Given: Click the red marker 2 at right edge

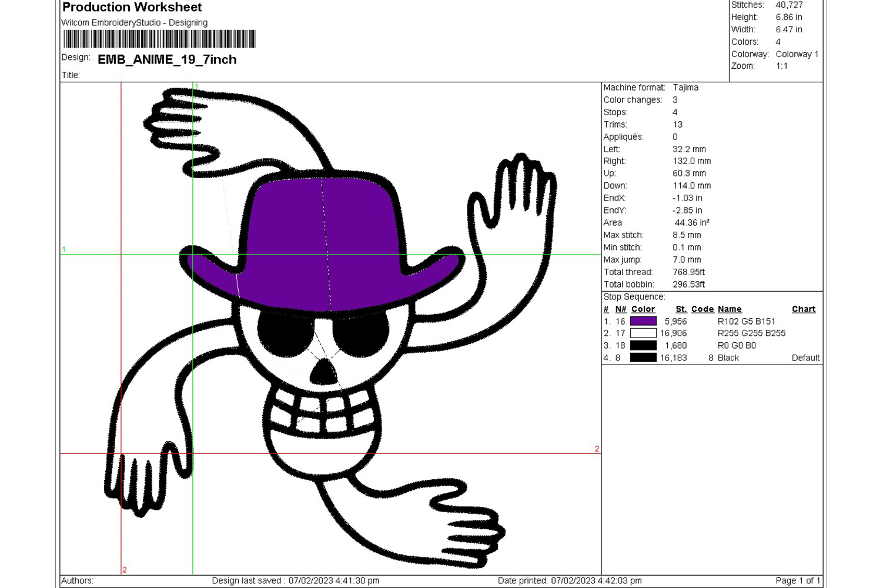Looking at the screenshot, I should pyautogui.click(x=597, y=449).
